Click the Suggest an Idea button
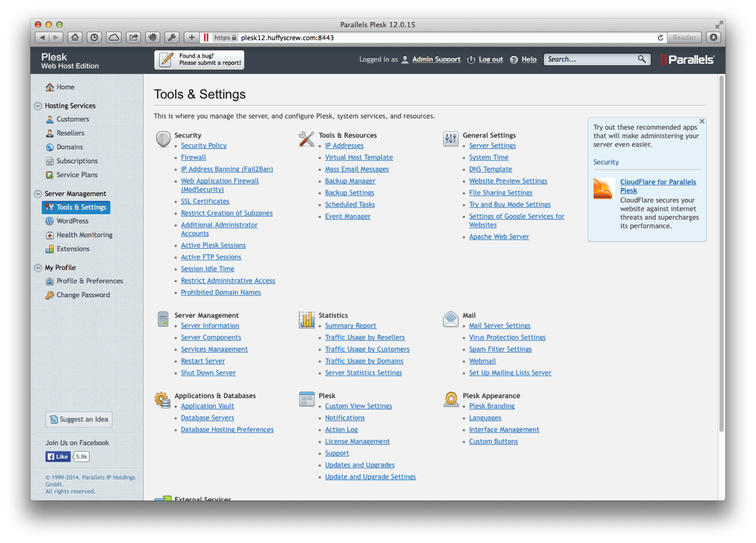Image resolution: width=756 pixels, height=543 pixels. tap(79, 419)
